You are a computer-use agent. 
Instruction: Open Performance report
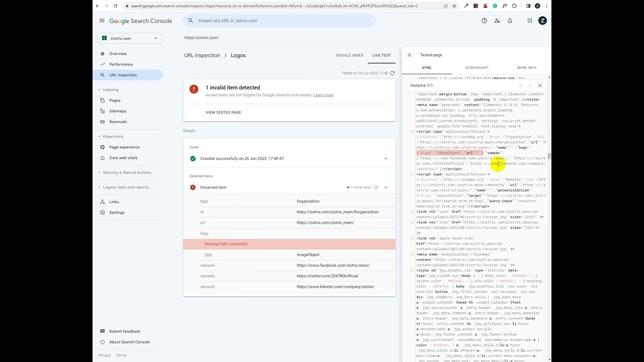(x=121, y=64)
